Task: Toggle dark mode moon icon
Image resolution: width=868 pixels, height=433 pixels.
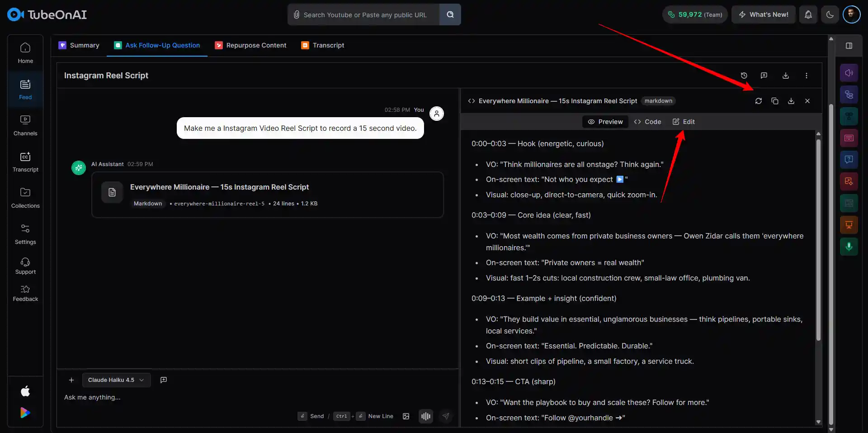Action: [x=830, y=14]
